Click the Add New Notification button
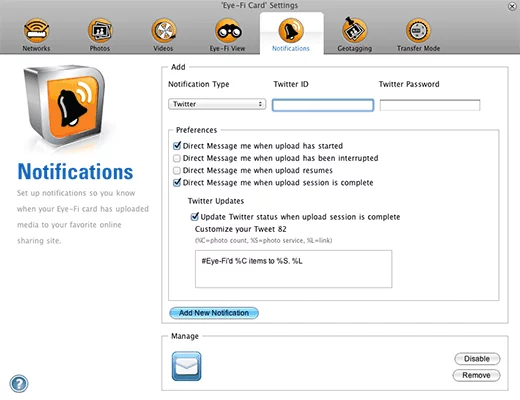The height and width of the screenshot is (400, 520). (214, 313)
